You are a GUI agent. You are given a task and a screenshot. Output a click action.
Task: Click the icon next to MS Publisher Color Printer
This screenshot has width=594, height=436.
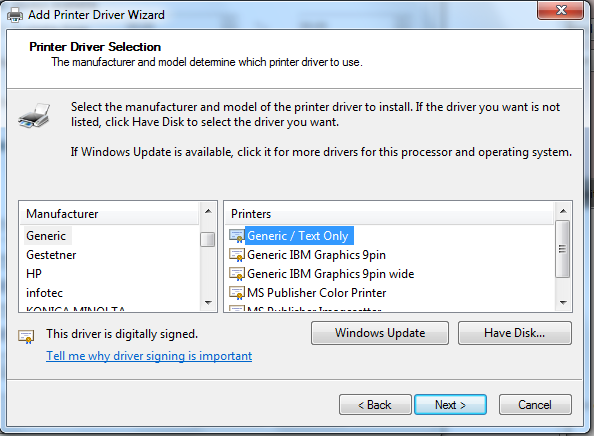pyautogui.click(x=237, y=293)
